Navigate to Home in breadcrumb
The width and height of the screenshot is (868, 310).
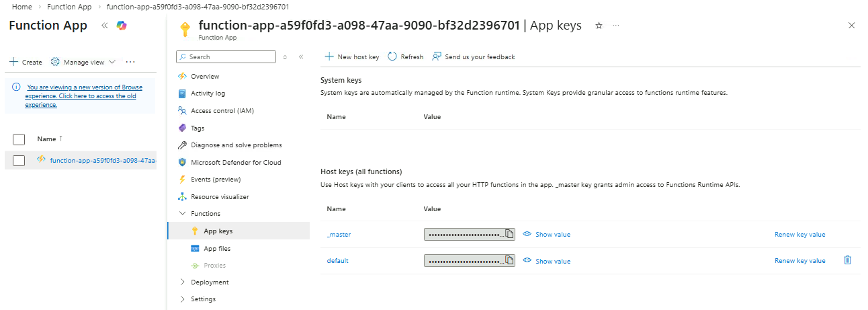coord(22,6)
